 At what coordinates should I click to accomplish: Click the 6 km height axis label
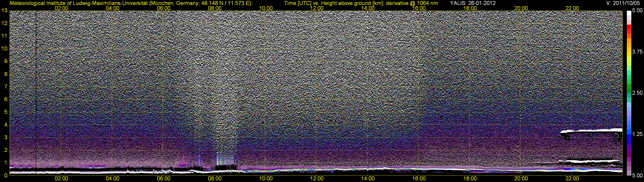pyautogui.click(x=6, y=100)
